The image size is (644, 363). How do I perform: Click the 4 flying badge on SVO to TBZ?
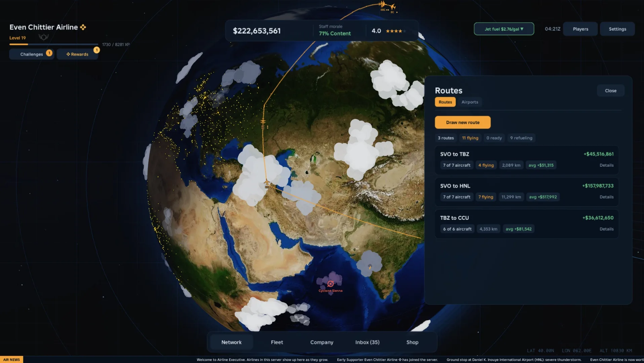click(x=486, y=165)
